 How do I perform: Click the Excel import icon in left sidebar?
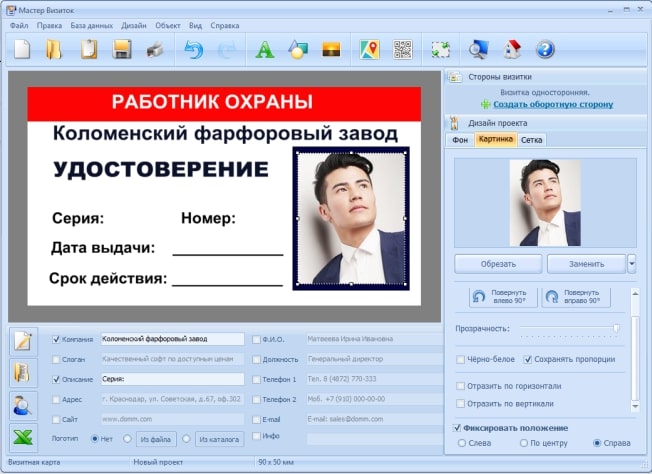22,438
